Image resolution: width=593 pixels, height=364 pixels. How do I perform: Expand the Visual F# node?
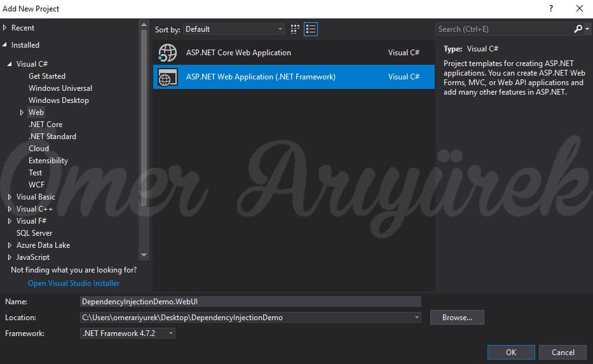click(10, 221)
